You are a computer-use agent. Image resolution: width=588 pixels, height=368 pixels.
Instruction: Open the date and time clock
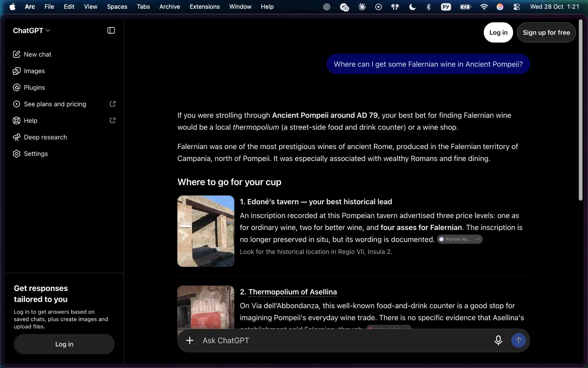pyautogui.click(x=554, y=7)
